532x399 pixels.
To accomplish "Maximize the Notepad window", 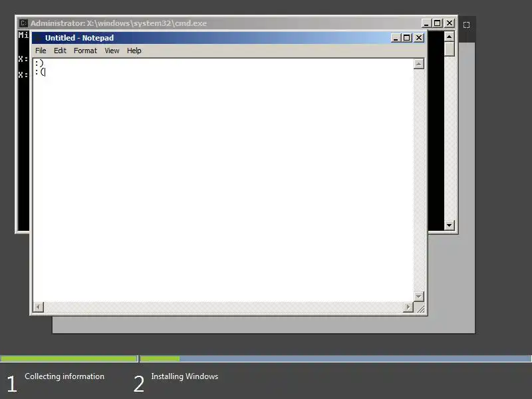I will pyautogui.click(x=407, y=38).
